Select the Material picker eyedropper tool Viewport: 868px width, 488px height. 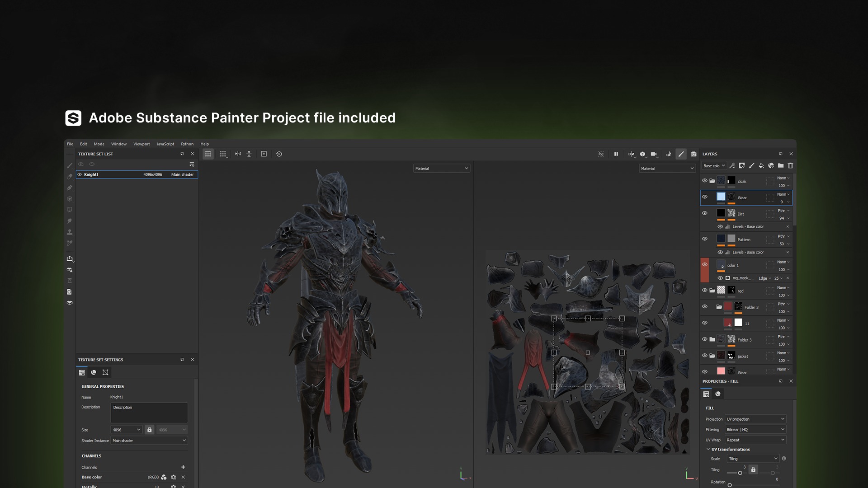click(70, 243)
